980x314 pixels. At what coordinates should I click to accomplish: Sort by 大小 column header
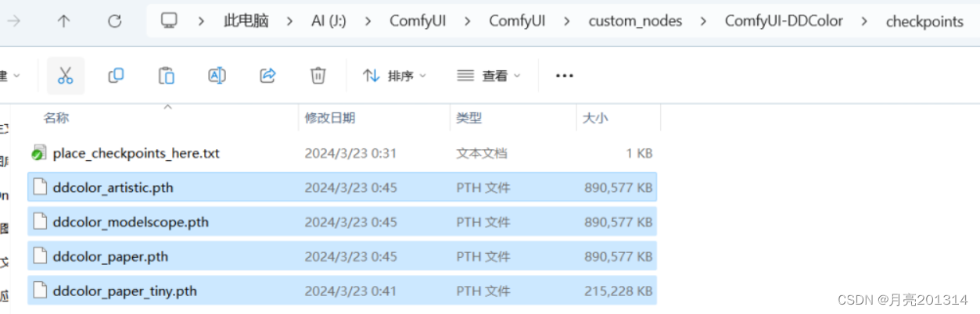(595, 118)
